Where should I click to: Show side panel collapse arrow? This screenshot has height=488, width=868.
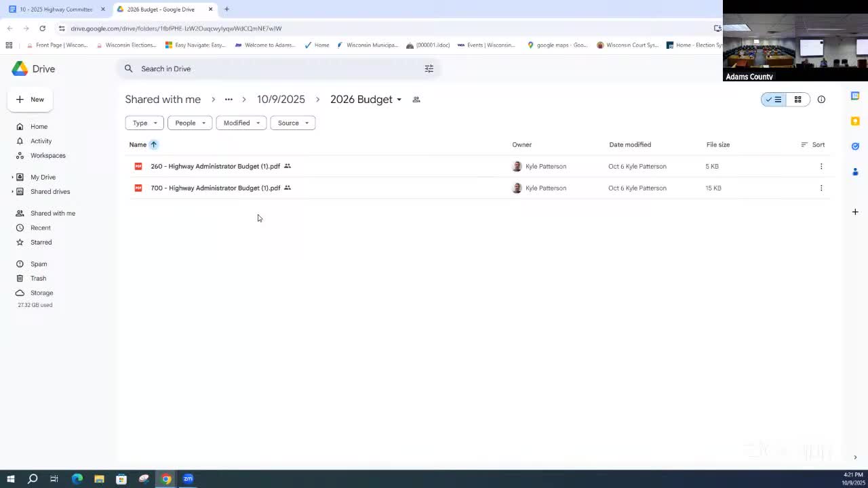point(855,457)
